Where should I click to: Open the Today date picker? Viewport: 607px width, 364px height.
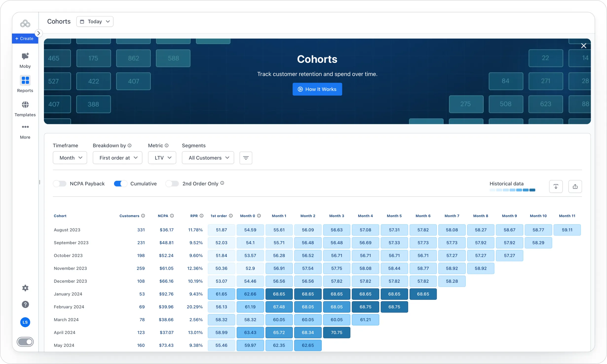point(95,22)
